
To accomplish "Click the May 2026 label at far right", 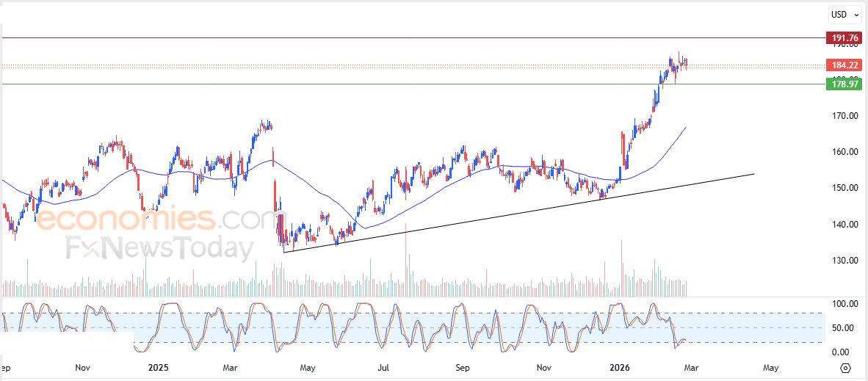I will [x=770, y=367].
